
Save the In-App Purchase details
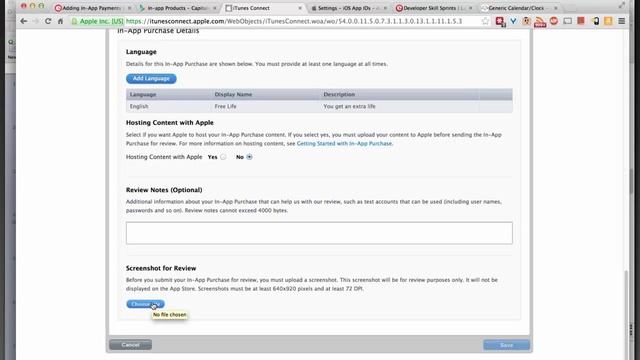click(506, 345)
